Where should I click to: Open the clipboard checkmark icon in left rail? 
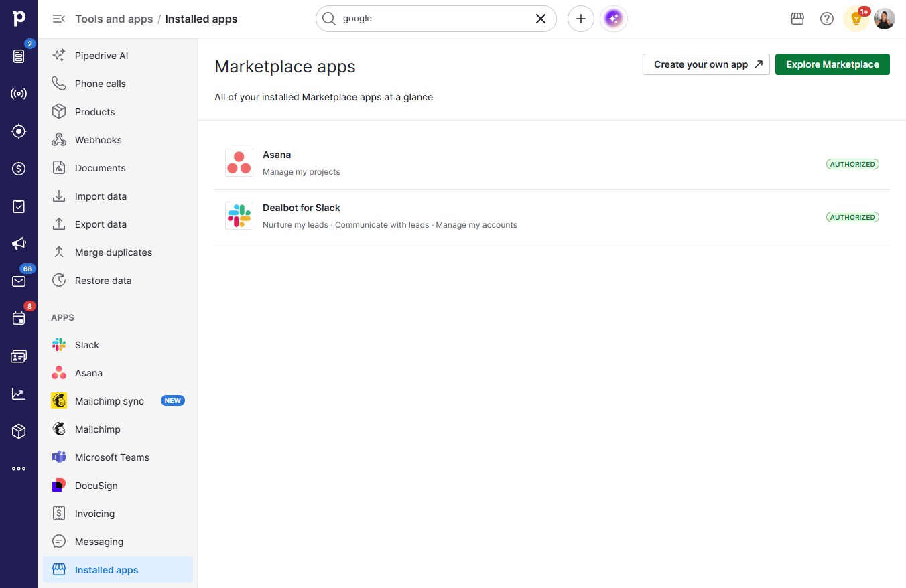tap(19, 206)
